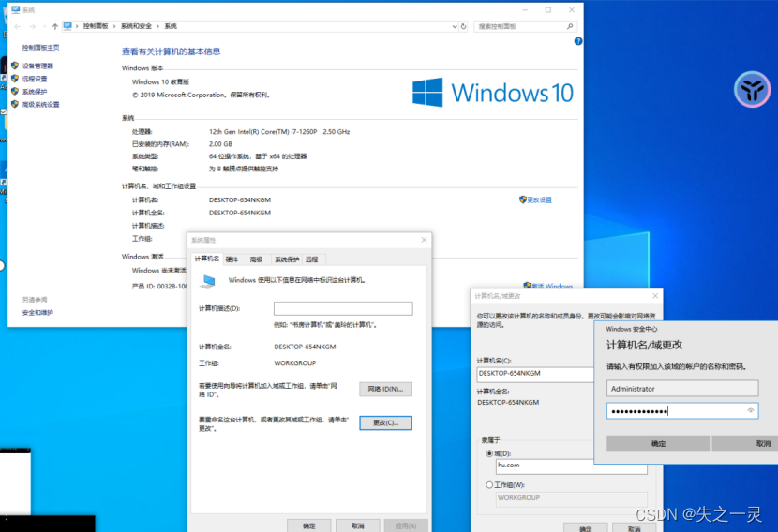Close Computer Name/Domain Changes dialog
Image resolution: width=778 pixels, height=532 pixels.
tap(655, 296)
